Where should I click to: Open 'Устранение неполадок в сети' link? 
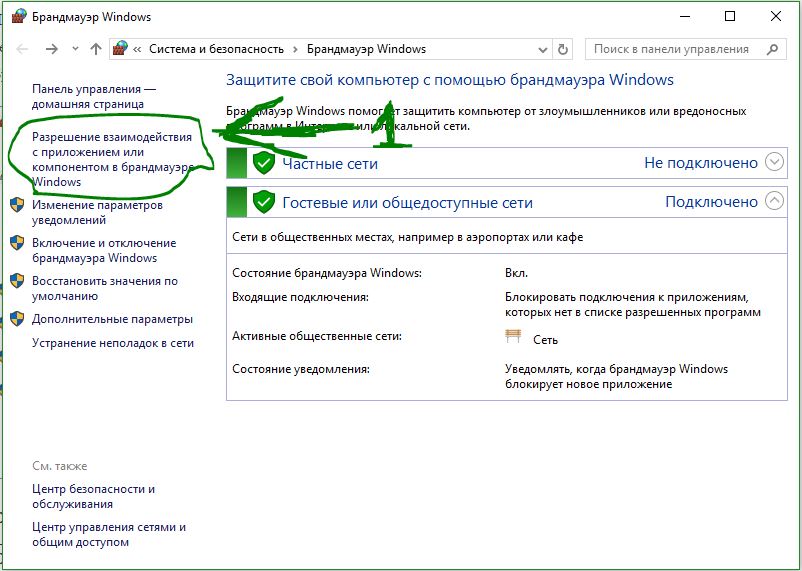(x=113, y=343)
